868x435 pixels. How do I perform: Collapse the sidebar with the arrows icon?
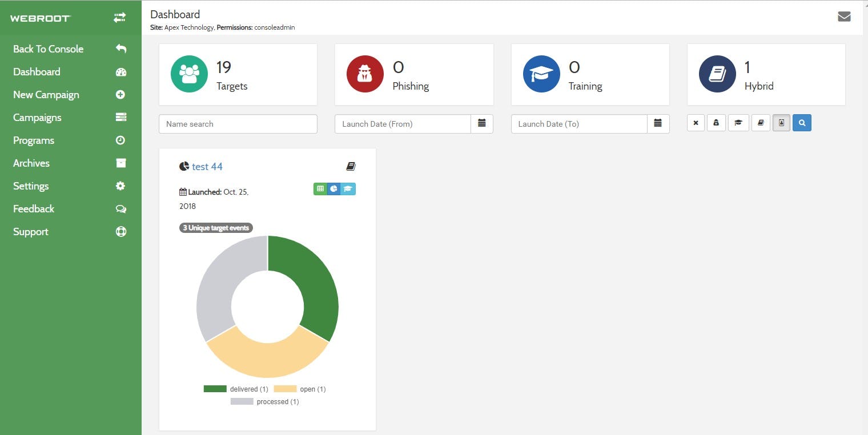click(119, 17)
